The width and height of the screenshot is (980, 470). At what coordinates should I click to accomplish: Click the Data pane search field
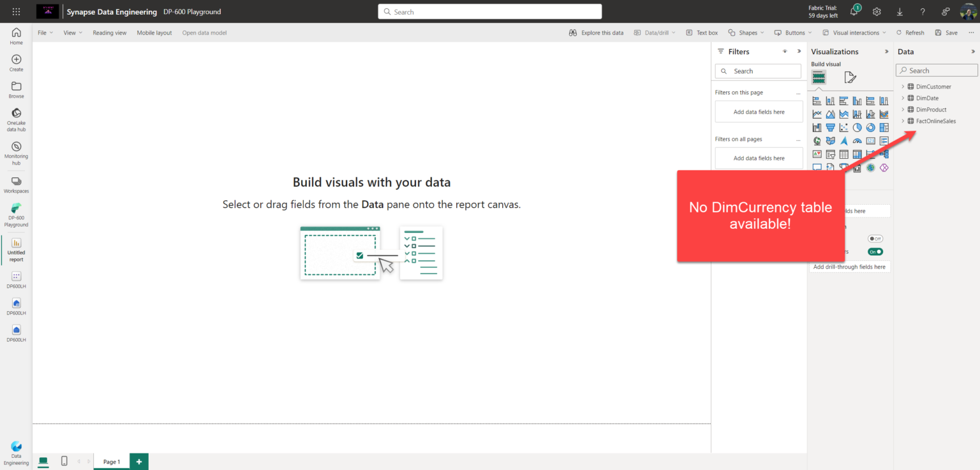[936, 70]
